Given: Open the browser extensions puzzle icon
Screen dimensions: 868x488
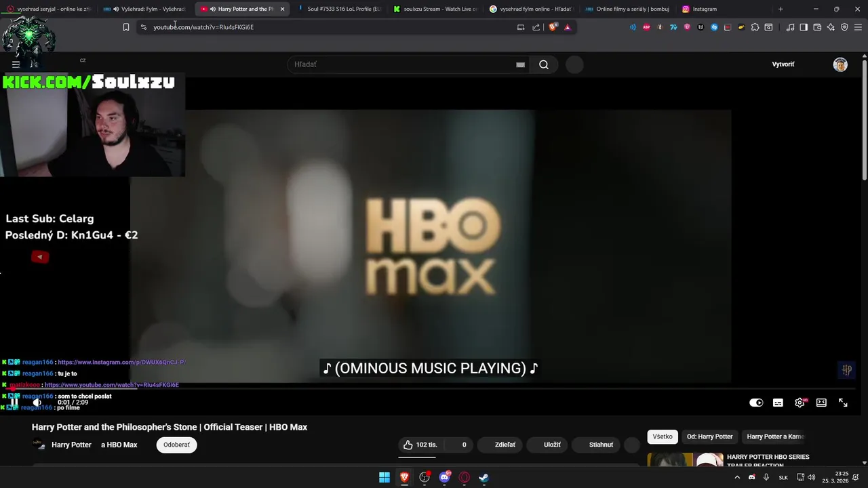Looking at the screenshot, I should (755, 27).
